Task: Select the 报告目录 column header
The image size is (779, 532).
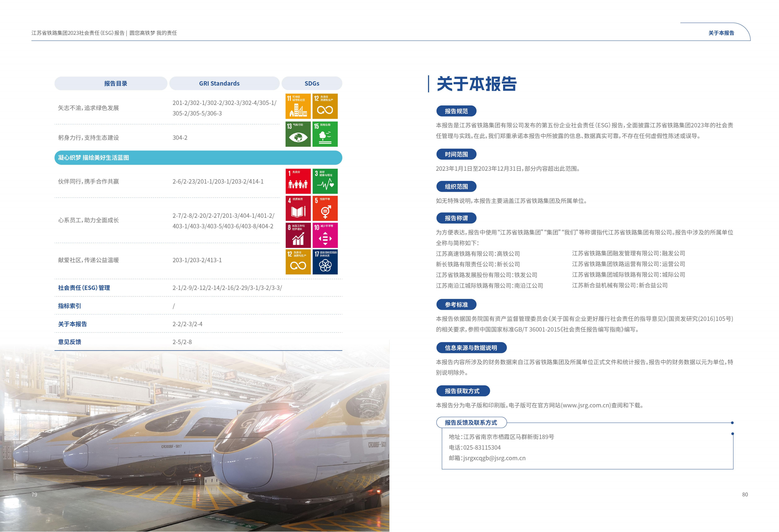Action: click(x=115, y=83)
